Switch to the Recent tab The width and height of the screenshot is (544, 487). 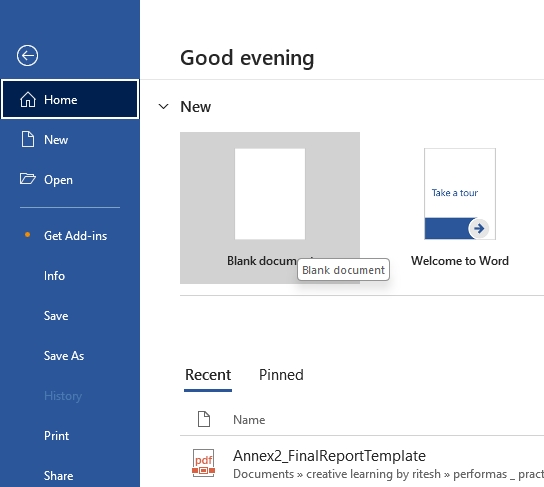tap(208, 375)
